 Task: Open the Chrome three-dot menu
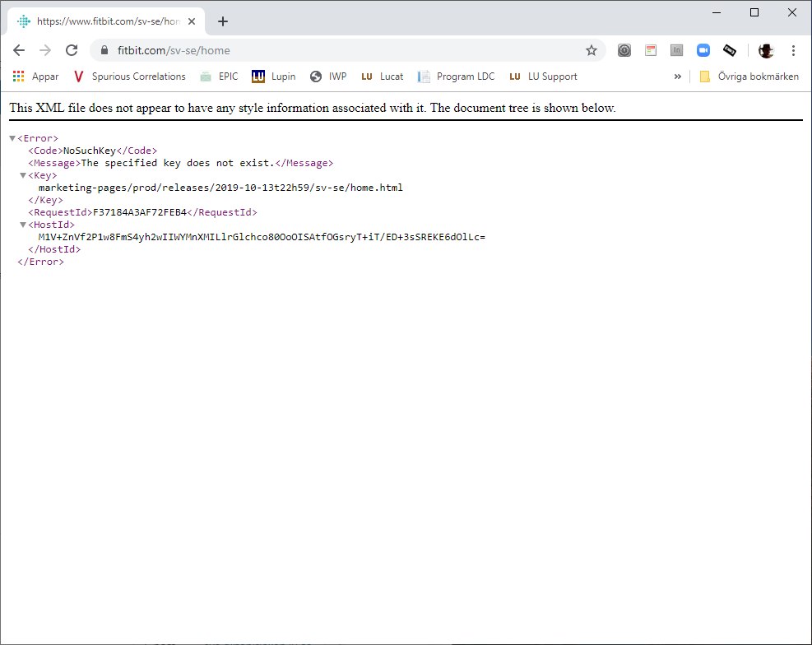(x=793, y=50)
